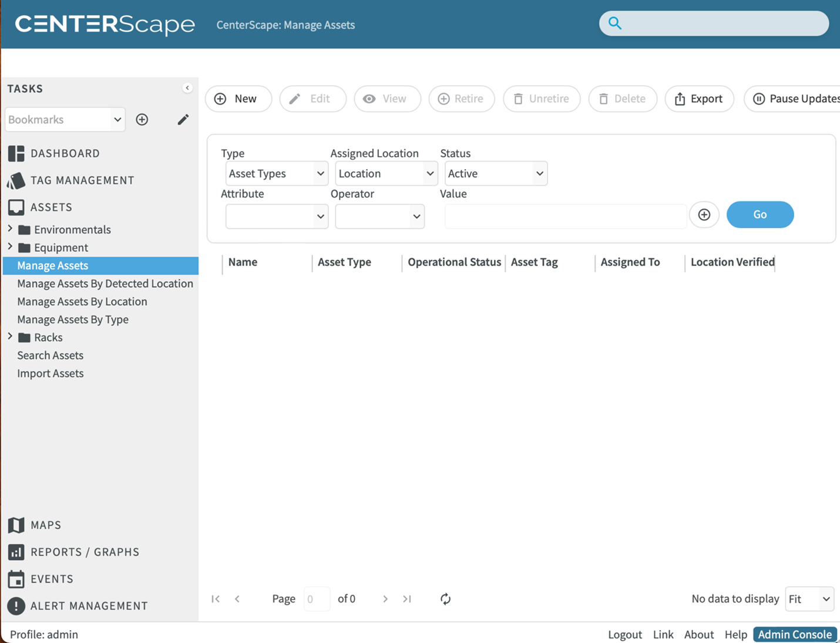Click the Admin Console button
This screenshot has height=643, width=840.
(x=794, y=634)
